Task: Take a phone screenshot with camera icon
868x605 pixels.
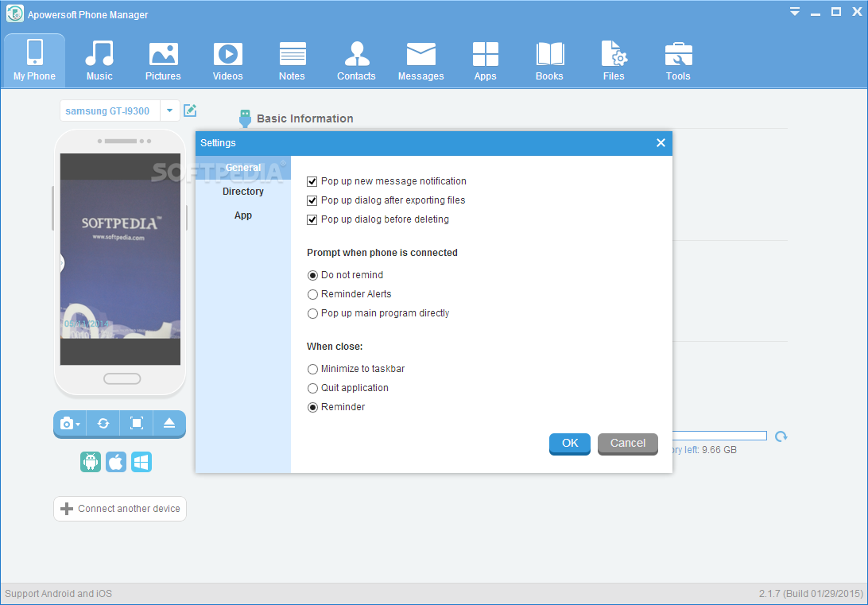Action: 70,424
